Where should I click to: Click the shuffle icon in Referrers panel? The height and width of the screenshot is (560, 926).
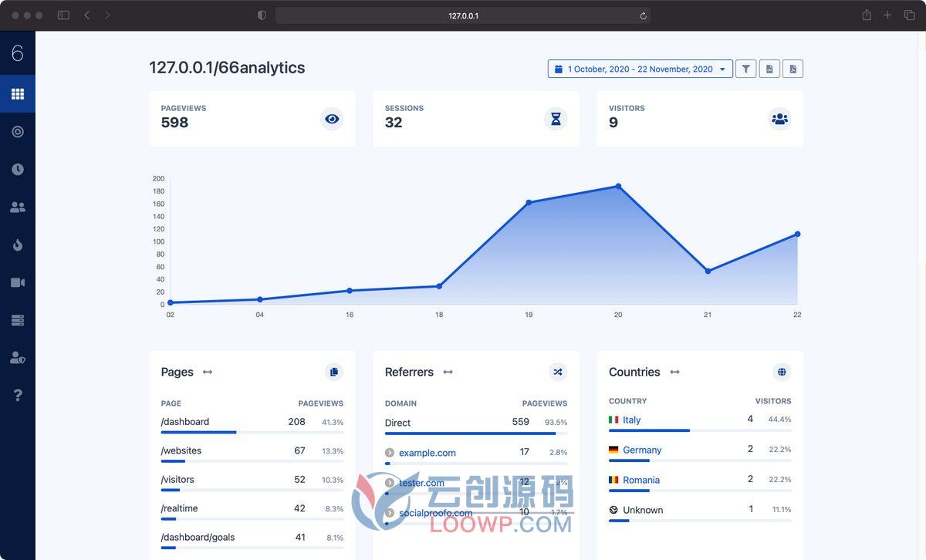(558, 372)
